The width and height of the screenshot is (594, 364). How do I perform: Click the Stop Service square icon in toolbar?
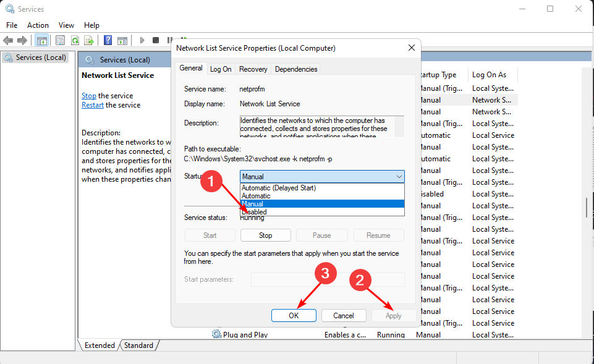coord(156,40)
